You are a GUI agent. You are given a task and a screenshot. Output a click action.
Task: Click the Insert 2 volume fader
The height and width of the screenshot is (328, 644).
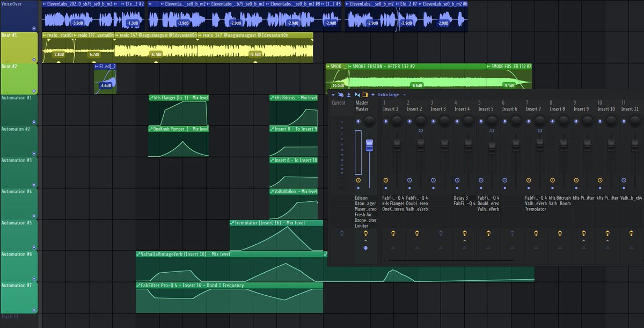[x=421, y=144]
